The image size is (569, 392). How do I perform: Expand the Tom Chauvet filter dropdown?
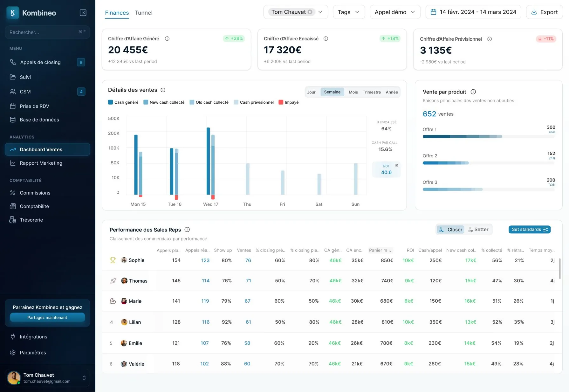320,12
